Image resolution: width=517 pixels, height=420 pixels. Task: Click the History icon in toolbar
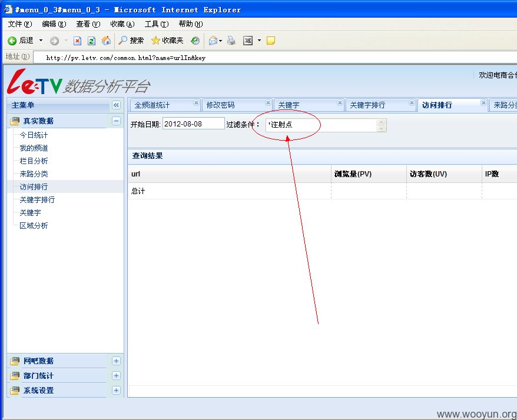(195, 41)
